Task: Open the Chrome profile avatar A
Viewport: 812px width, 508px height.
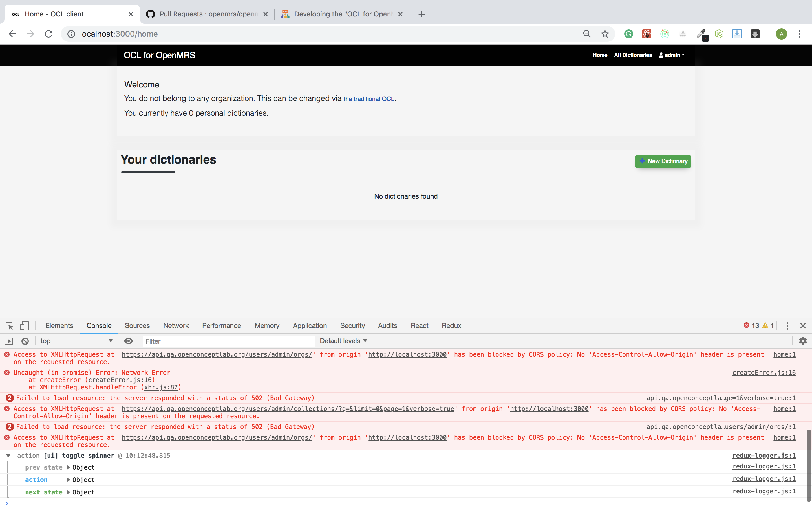Action: (782, 34)
